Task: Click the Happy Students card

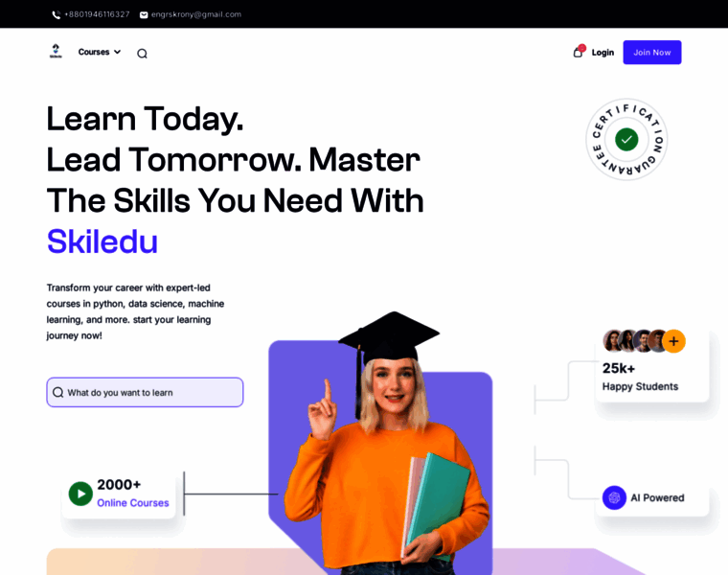Action: click(652, 366)
